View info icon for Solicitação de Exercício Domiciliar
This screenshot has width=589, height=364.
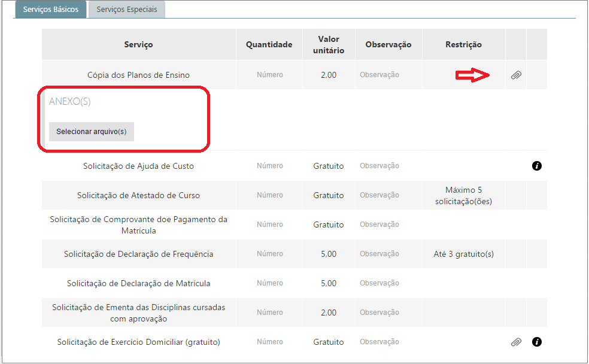[537, 341]
